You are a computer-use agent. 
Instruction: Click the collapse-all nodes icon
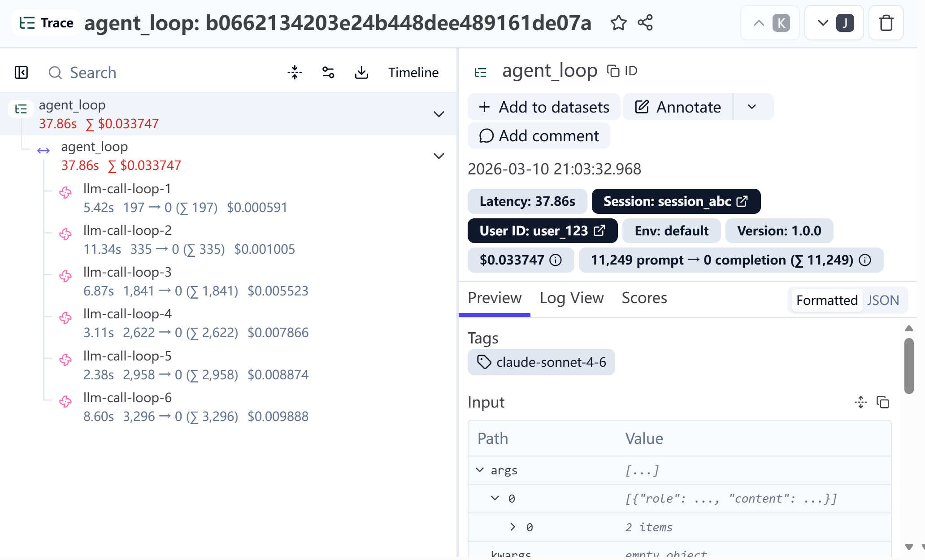coord(295,73)
